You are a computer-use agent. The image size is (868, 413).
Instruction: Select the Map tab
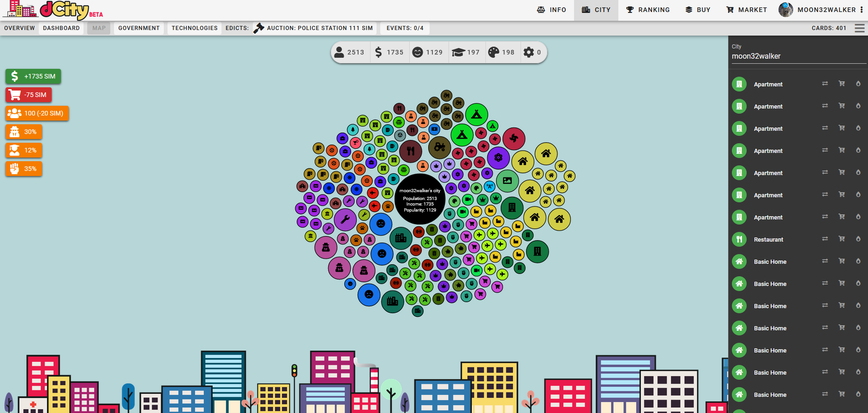(x=99, y=28)
